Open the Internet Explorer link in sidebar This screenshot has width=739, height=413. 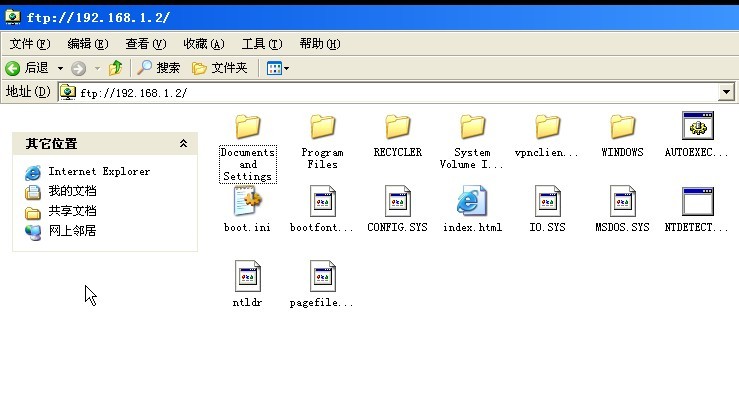[99, 172]
